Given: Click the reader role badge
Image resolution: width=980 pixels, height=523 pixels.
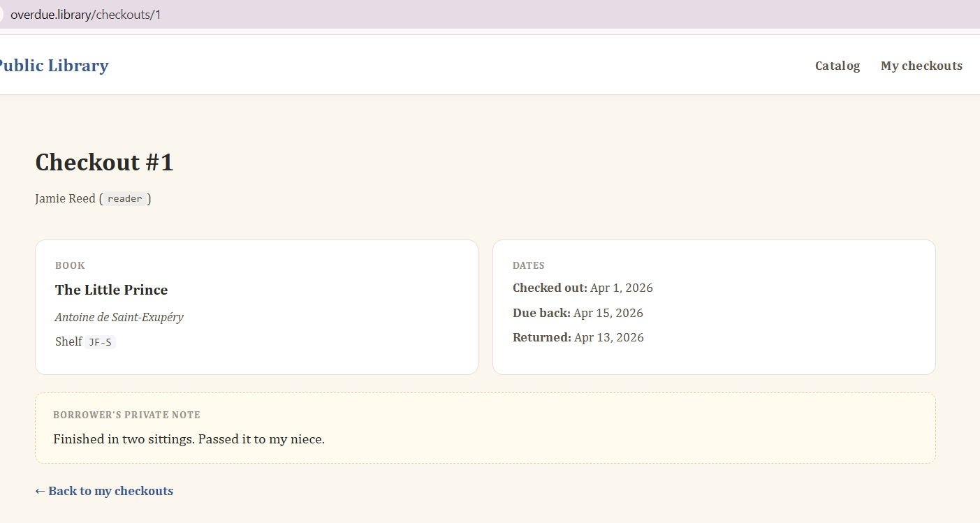Looking at the screenshot, I should click(x=125, y=199).
